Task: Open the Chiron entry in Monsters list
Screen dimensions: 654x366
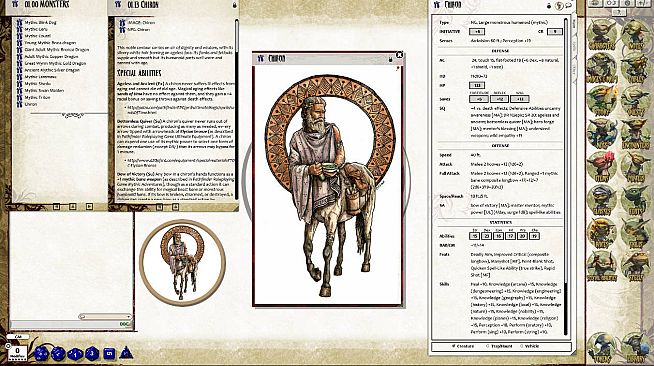Action: click(x=30, y=104)
